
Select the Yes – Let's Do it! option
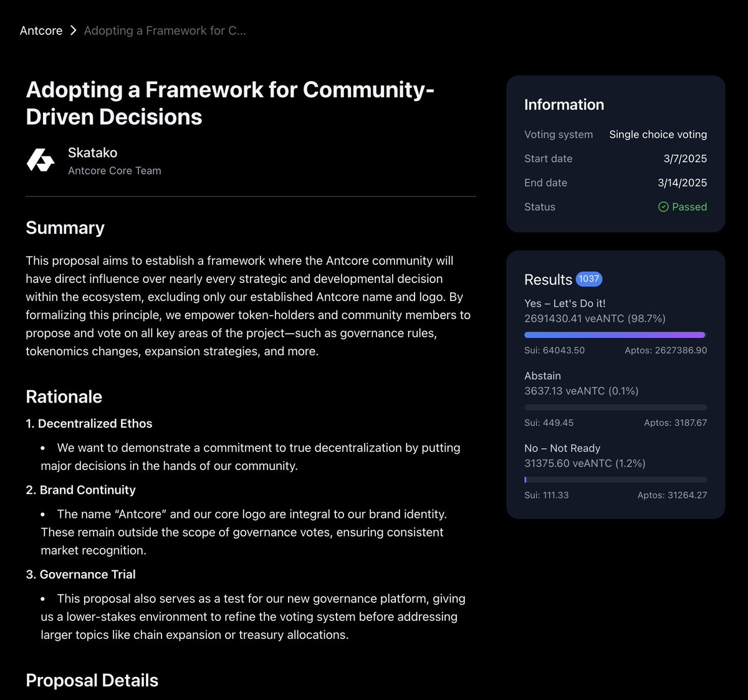(566, 303)
